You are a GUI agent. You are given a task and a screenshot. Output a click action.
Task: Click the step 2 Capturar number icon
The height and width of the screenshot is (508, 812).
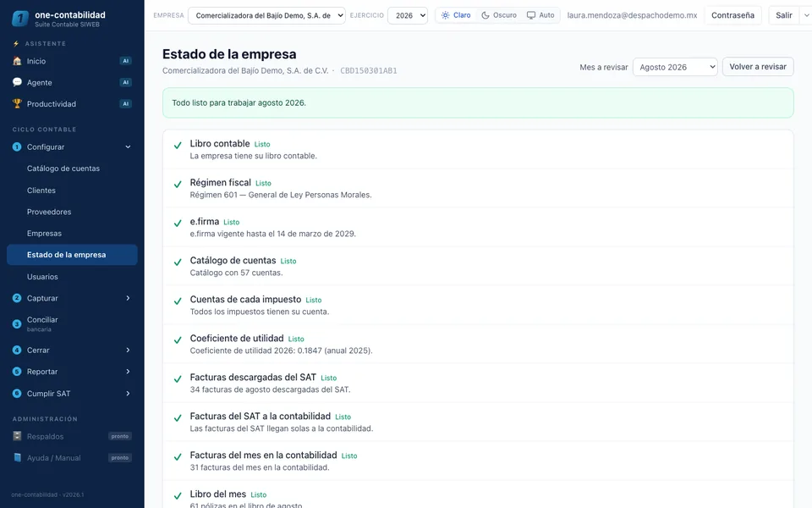coord(17,298)
